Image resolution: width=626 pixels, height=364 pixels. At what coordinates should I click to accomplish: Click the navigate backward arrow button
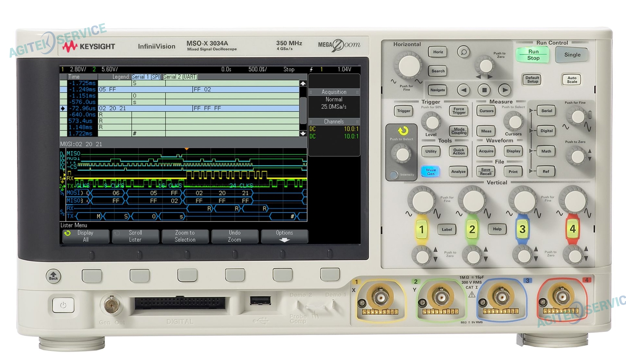463,90
